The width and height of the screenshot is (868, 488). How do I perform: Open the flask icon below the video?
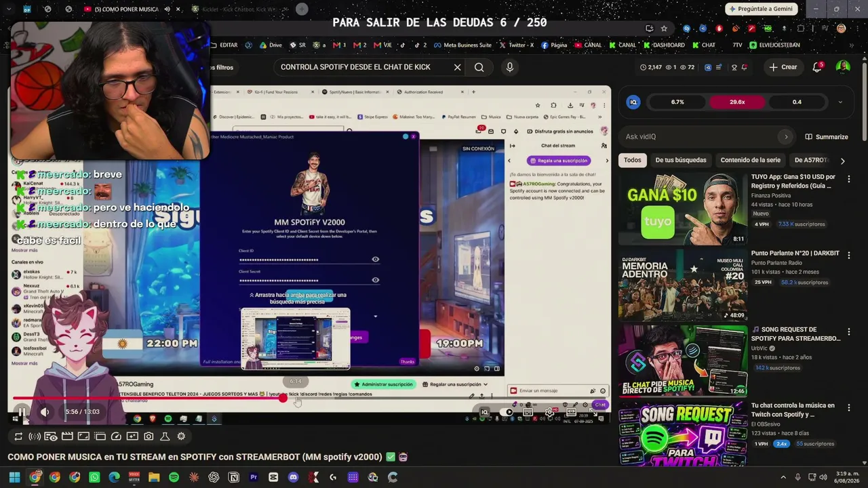165,436
